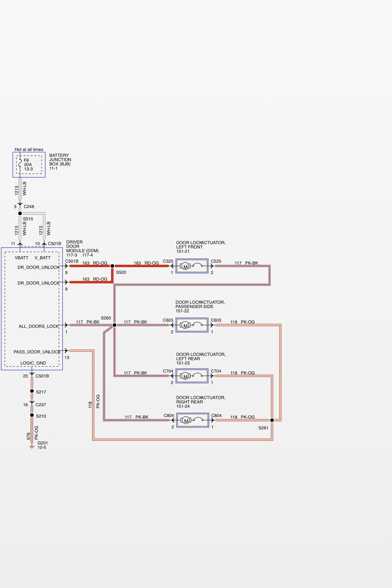The image size is (392, 588).
Task: Click the S260 splice junction dot
Action: pyautogui.click(x=114, y=325)
